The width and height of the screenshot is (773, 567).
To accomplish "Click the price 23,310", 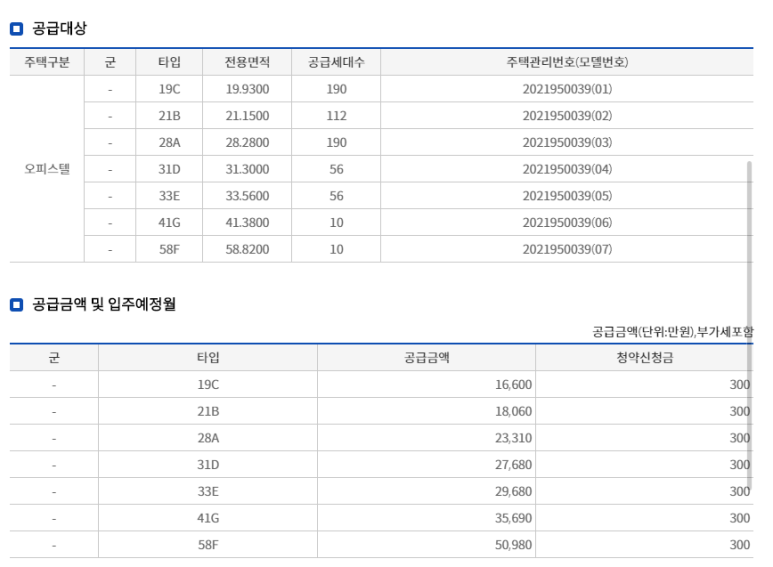I will point(513,438).
